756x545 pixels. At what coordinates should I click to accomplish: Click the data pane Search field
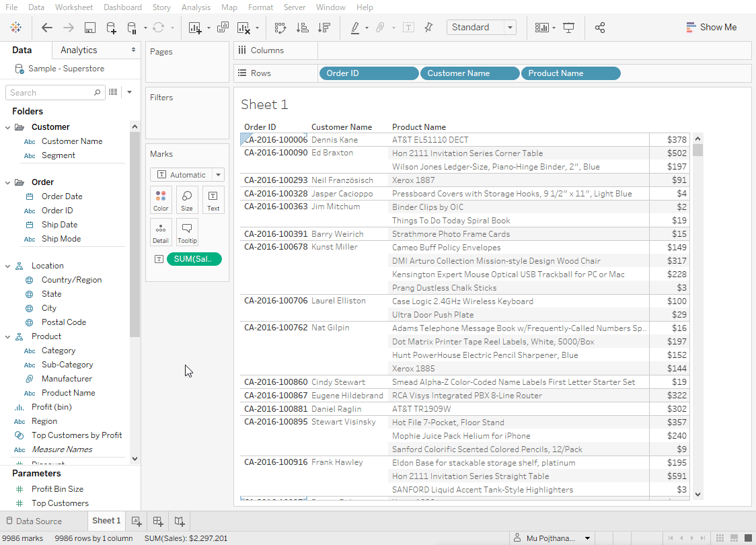pos(55,93)
